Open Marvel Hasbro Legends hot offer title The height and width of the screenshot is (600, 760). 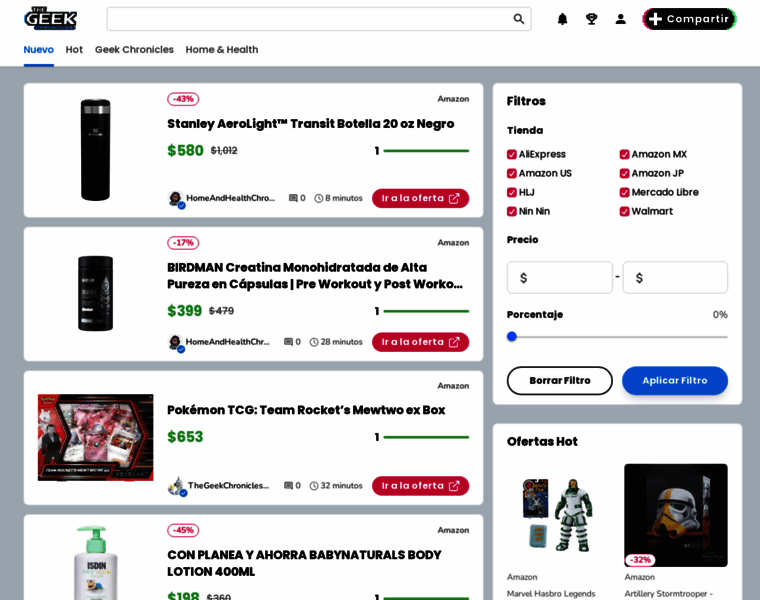point(551,594)
